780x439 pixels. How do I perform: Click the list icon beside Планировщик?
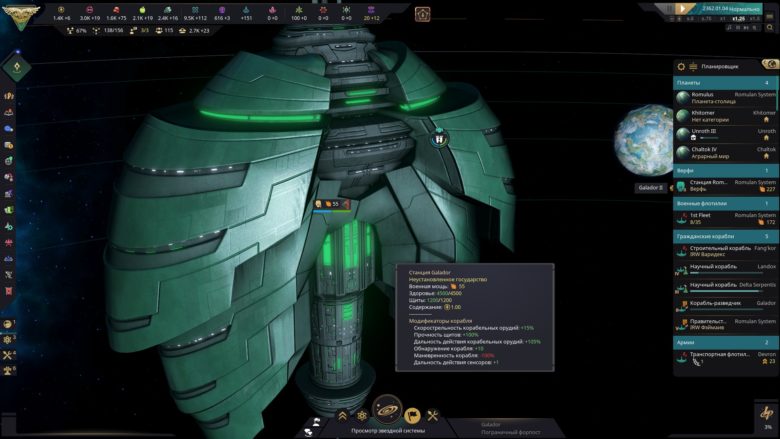point(693,66)
